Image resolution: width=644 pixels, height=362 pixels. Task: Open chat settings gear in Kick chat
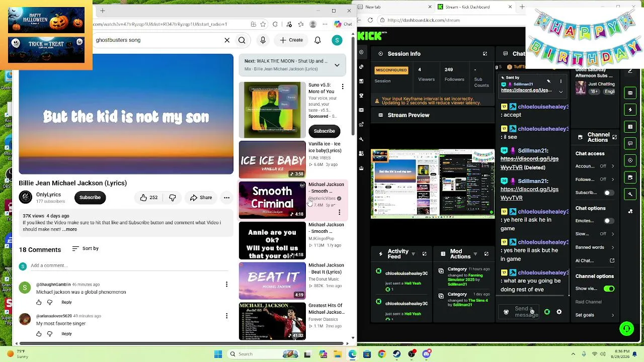(559, 312)
